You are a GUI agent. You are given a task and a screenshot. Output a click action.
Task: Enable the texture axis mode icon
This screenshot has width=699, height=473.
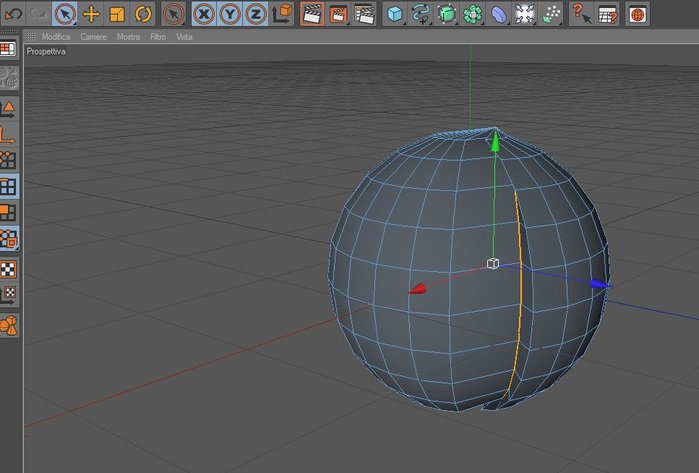[x=8, y=295]
